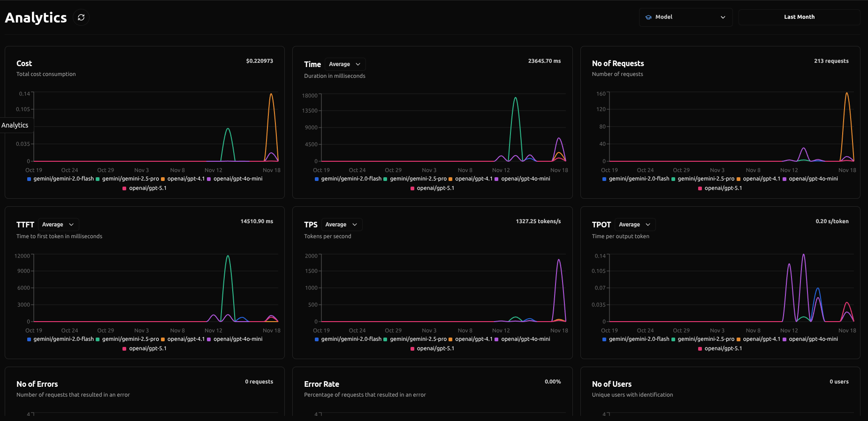Click the No of Errors card heading
The image size is (868, 421).
pyautogui.click(x=37, y=384)
